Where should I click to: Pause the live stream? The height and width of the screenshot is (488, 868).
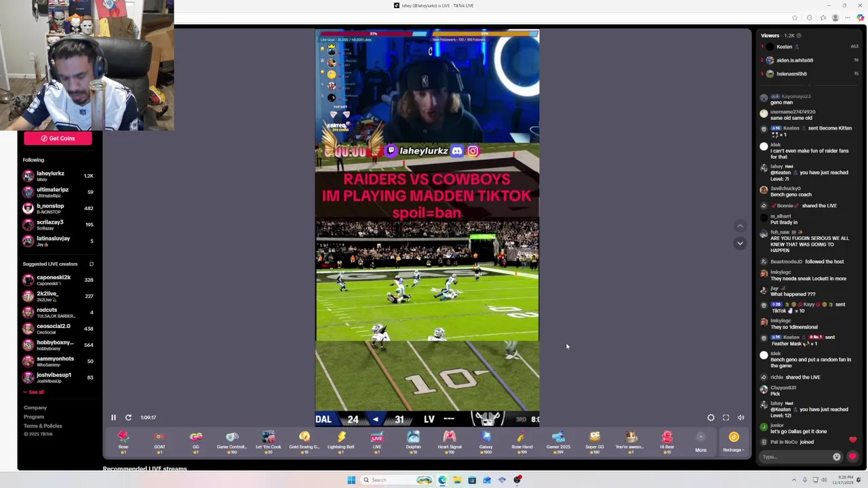click(x=113, y=418)
